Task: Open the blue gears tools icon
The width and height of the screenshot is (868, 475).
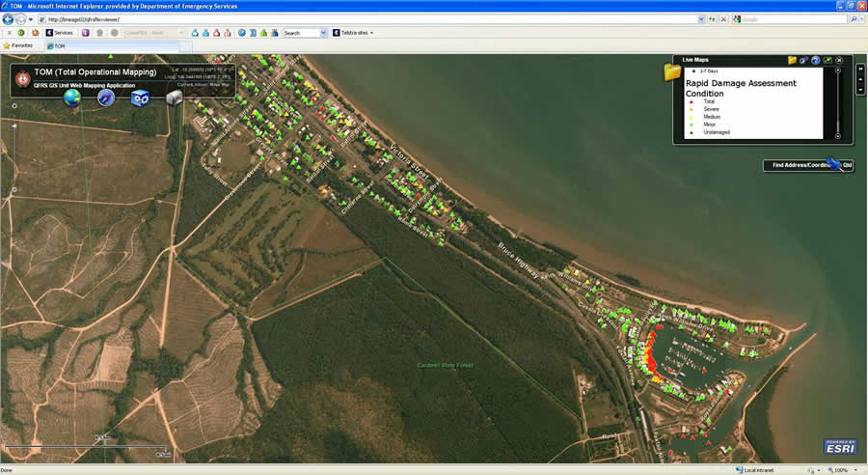Action: click(x=140, y=98)
